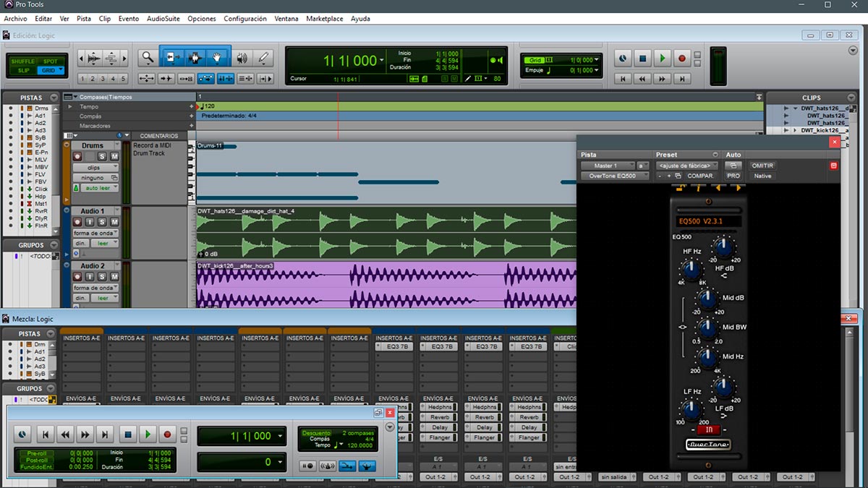Open the Archivo menu
Image resolution: width=868 pixels, height=488 pixels.
tap(15, 19)
